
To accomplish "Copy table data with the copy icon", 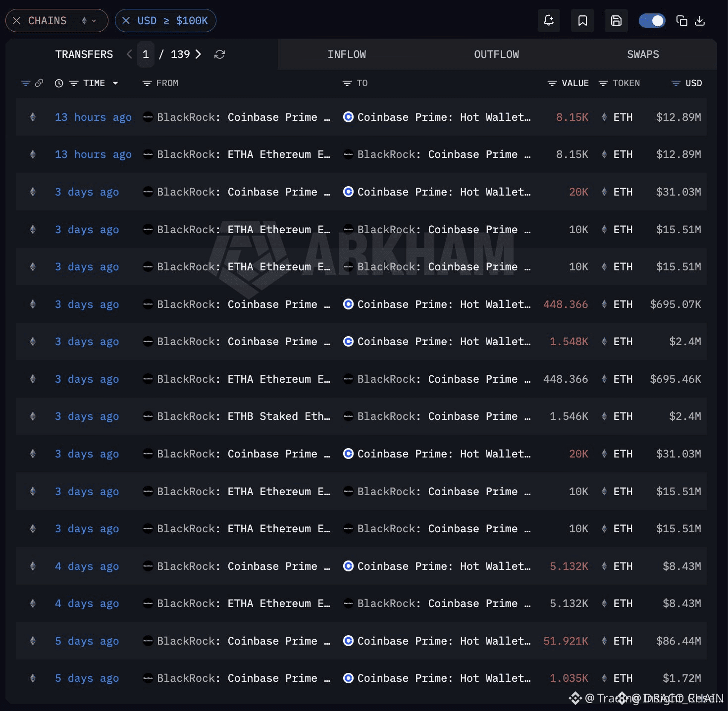I will click(x=681, y=21).
